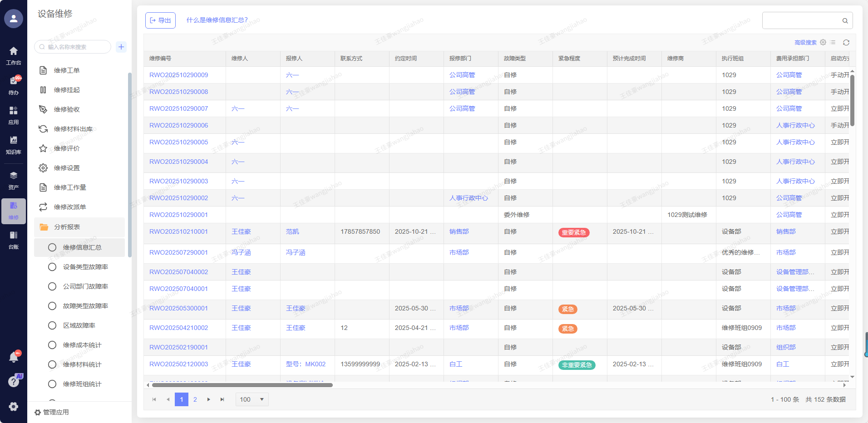Viewport: 868px width, 423px height.
Task: Open the 资产 icon in the left rail
Action: tap(14, 180)
